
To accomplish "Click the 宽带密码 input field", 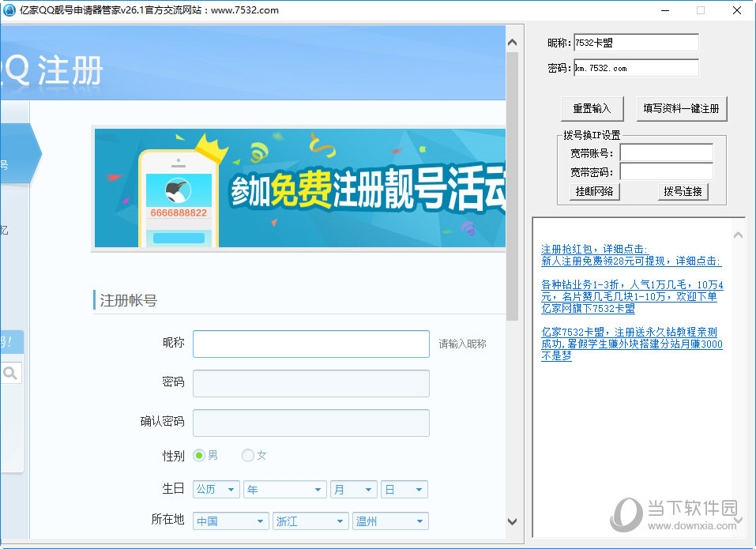I will tap(666, 171).
